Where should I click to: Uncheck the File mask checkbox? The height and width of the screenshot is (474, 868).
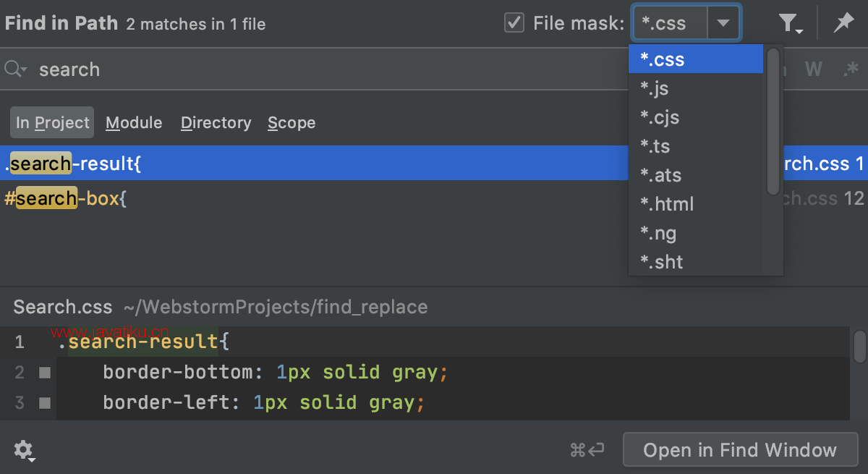pyautogui.click(x=514, y=23)
